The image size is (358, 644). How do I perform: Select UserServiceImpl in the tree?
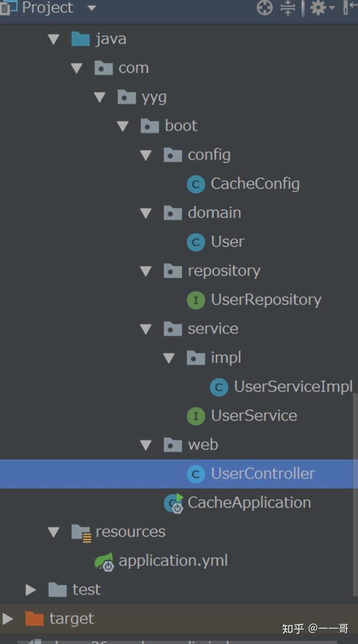click(x=293, y=387)
